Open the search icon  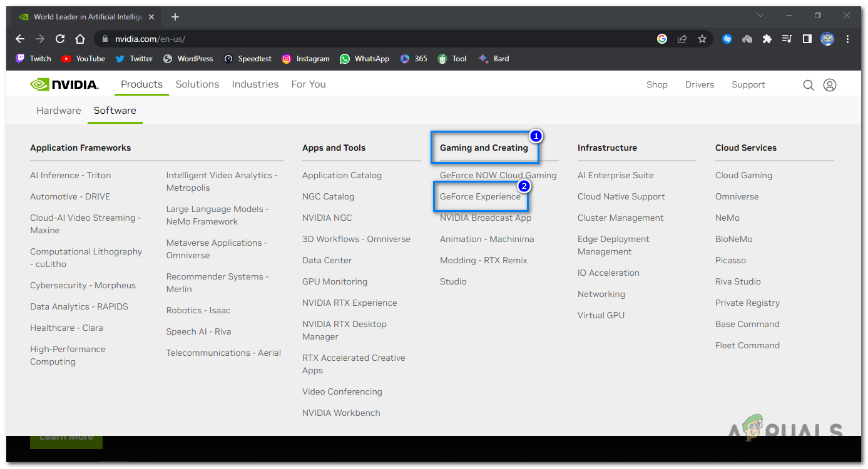coord(808,84)
